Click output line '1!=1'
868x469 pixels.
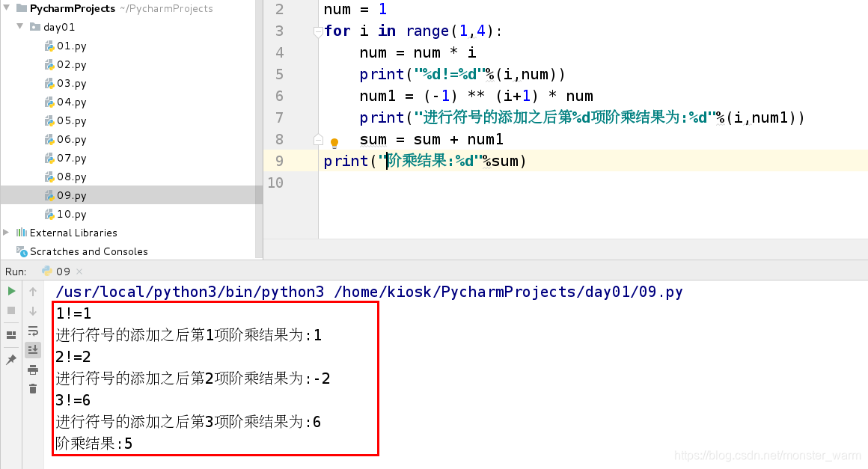[73, 313]
